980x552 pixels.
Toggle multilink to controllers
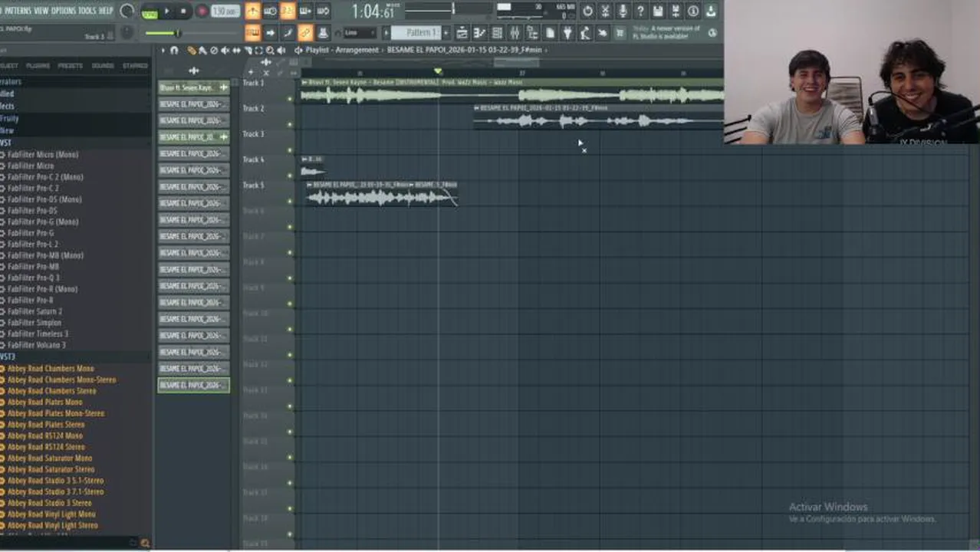(323, 33)
